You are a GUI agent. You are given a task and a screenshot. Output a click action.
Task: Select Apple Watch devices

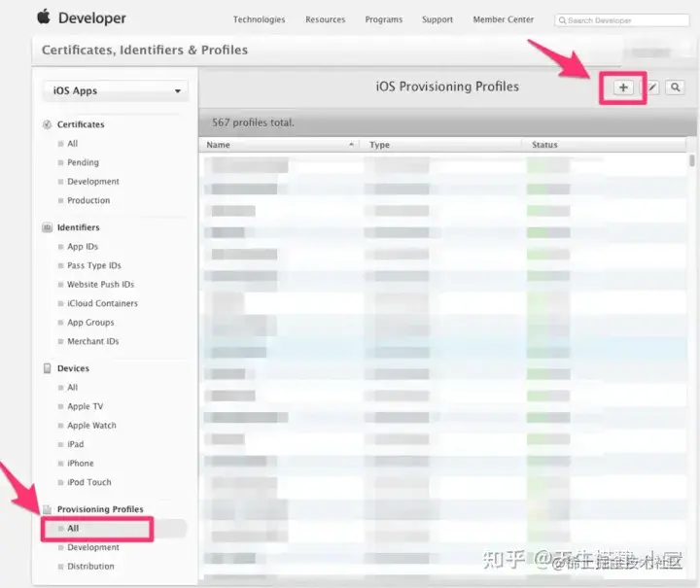click(x=91, y=426)
